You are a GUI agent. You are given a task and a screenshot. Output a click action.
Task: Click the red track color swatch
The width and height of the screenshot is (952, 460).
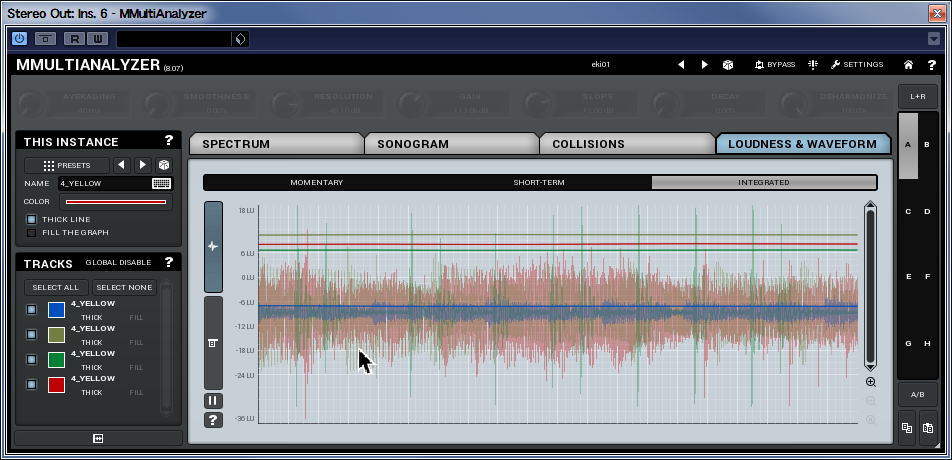pyautogui.click(x=56, y=385)
